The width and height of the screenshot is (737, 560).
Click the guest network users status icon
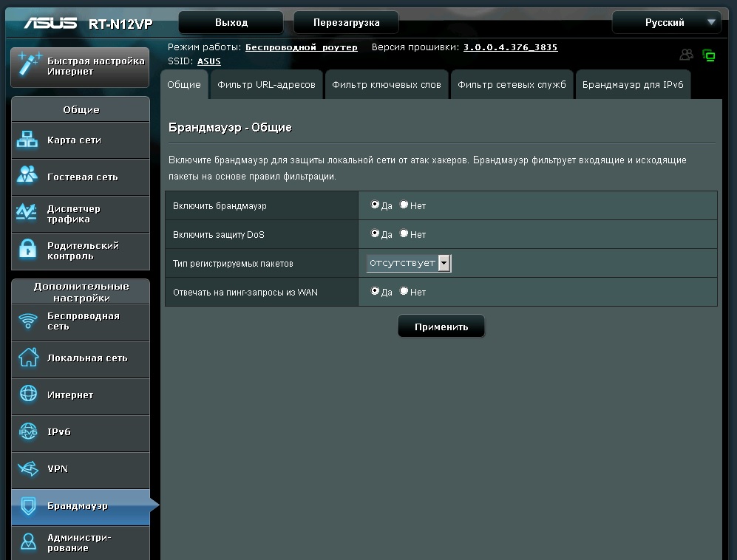(686, 55)
